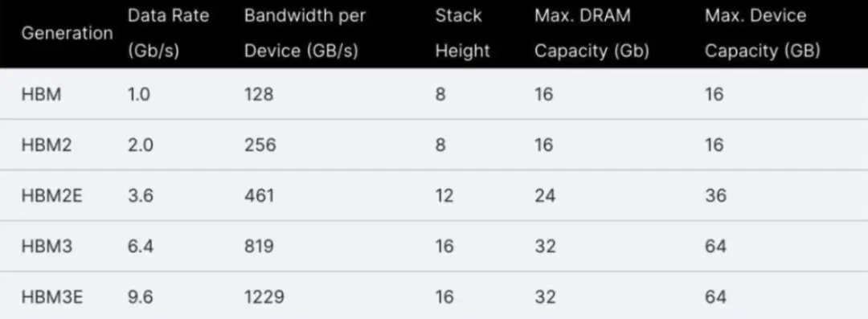Click the 1229 bandwidth value
This screenshot has width=868, height=319.
[x=264, y=297]
